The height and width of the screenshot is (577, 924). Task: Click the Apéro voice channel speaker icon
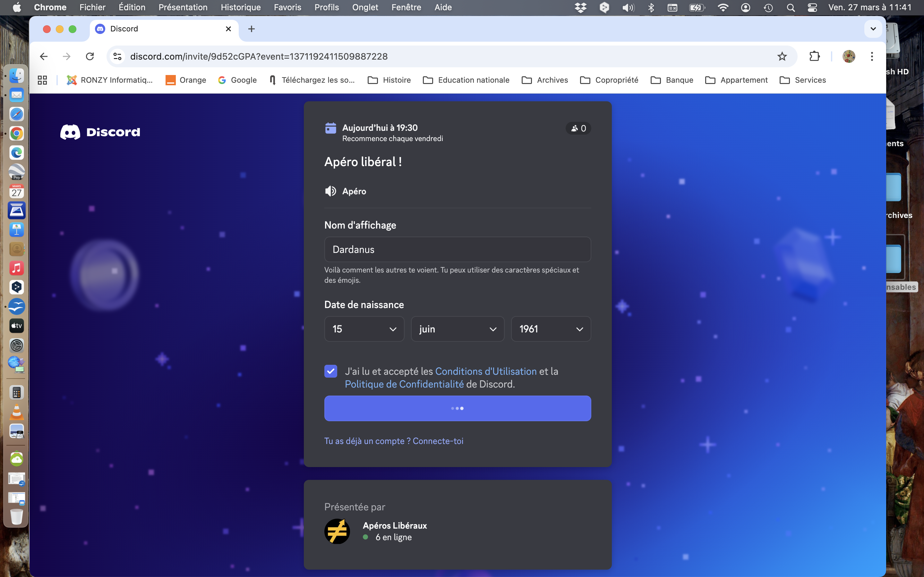click(330, 191)
